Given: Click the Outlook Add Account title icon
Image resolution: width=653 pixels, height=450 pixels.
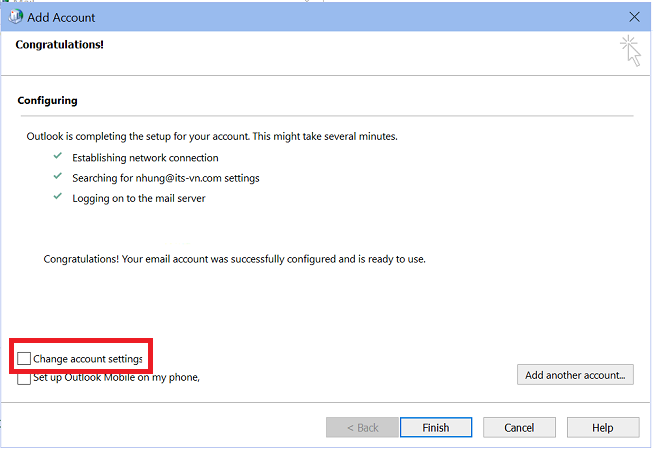Looking at the screenshot, I should tap(16, 17).
